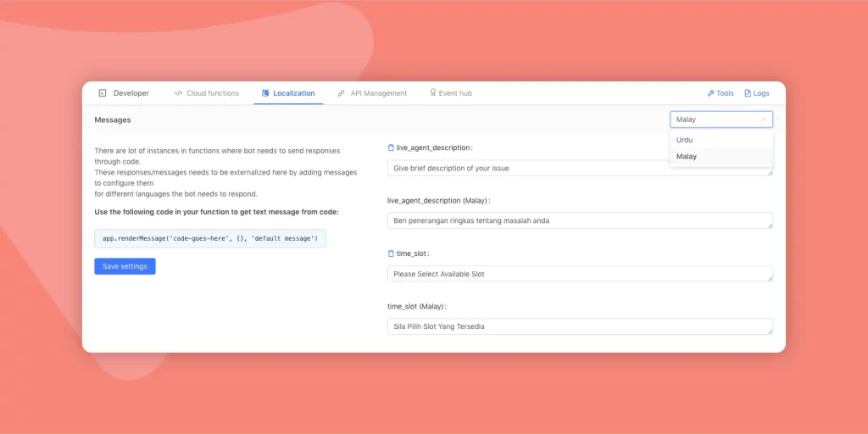Click the Logs document icon

click(748, 93)
